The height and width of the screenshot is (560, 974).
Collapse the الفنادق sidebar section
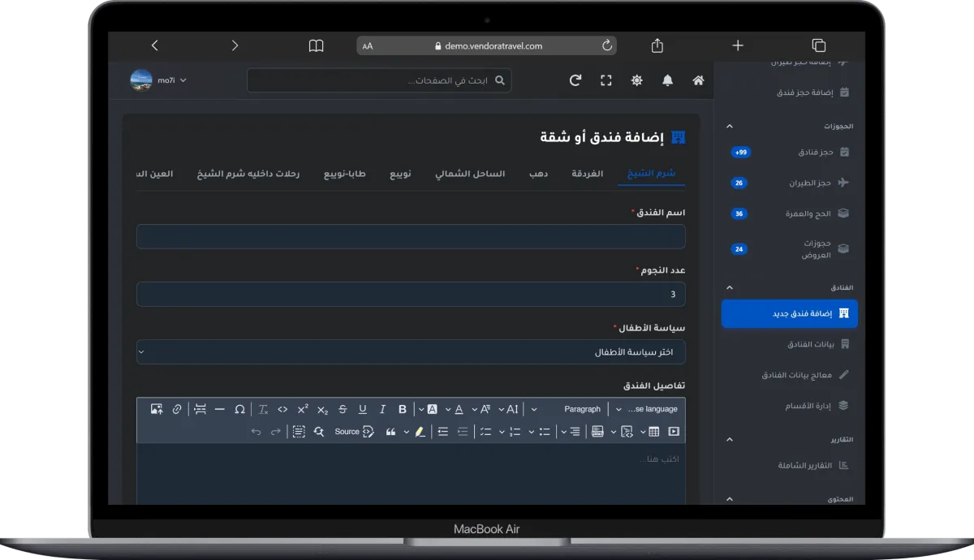pos(729,287)
